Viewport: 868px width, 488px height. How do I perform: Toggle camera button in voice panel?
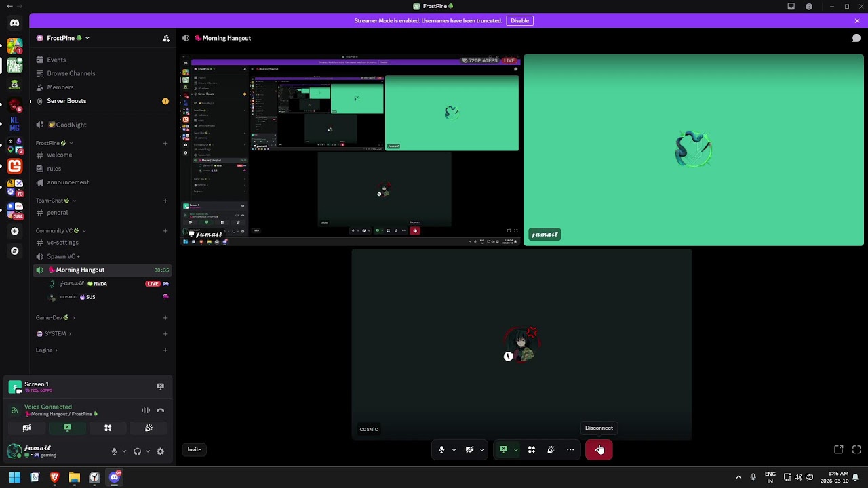26,428
